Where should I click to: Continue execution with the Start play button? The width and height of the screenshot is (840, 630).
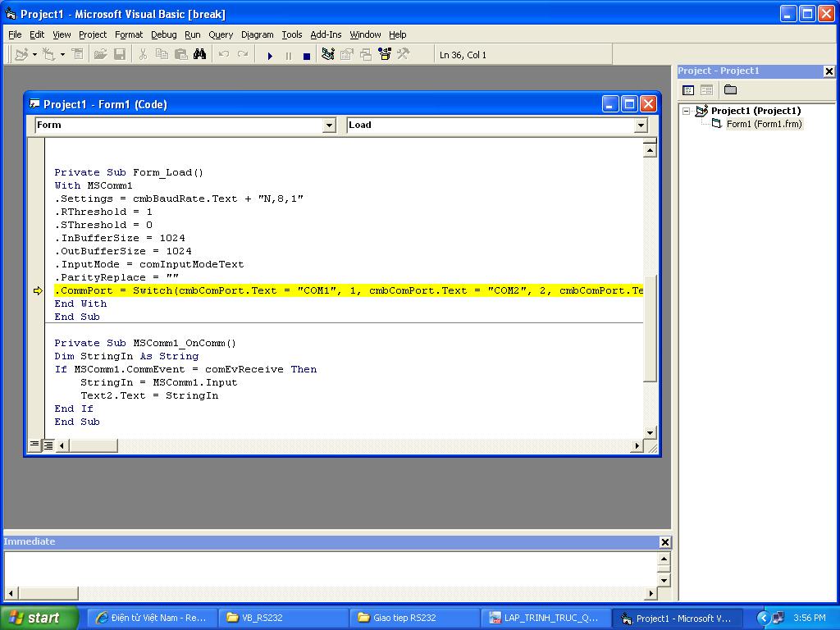270,55
